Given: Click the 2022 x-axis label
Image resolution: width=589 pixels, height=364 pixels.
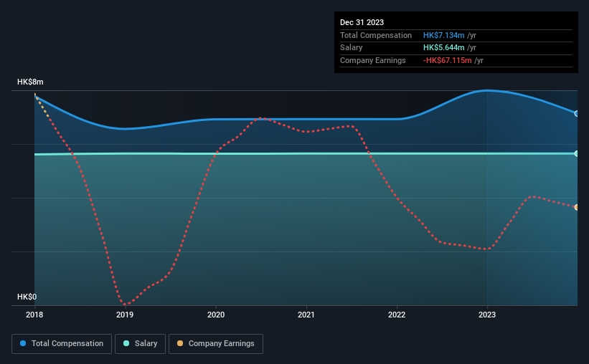Looking at the screenshot, I should tap(397, 315).
